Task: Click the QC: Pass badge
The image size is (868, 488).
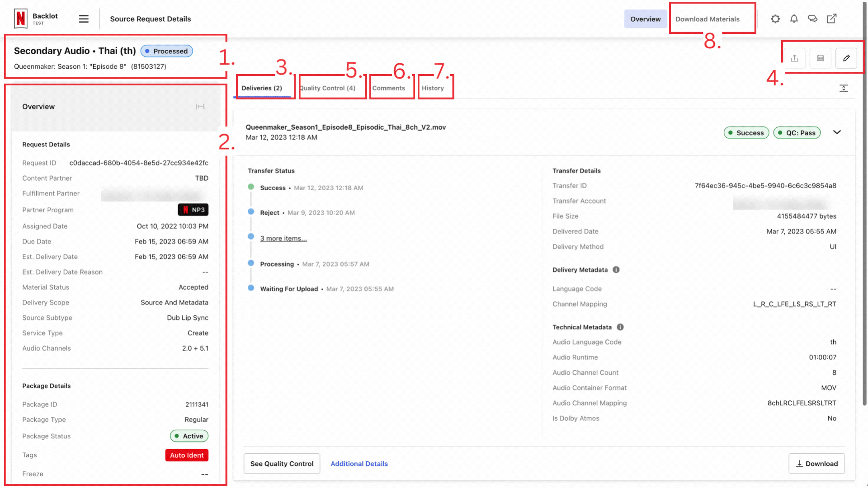Action: click(x=797, y=133)
